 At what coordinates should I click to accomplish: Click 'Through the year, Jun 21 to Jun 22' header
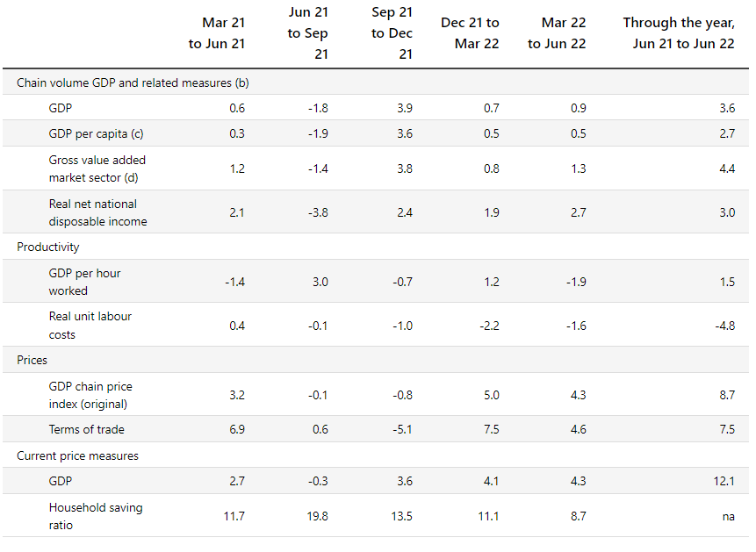[679, 33]
